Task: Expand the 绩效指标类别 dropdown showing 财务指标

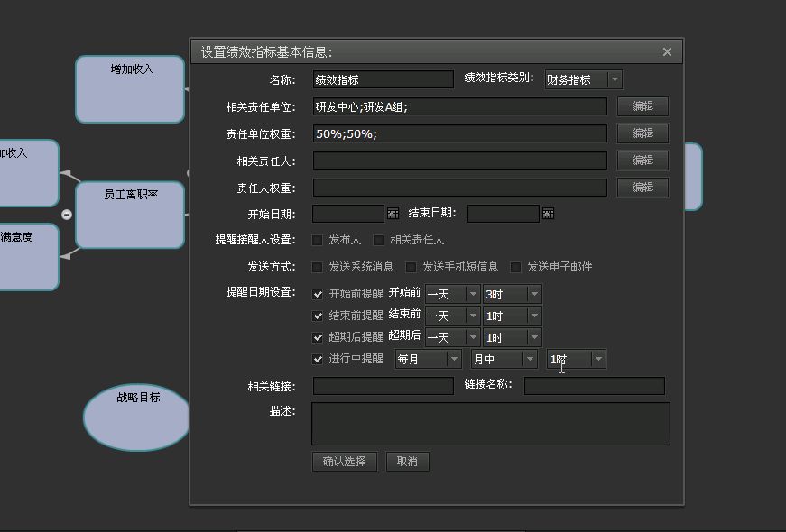Action: coord(615,80)
